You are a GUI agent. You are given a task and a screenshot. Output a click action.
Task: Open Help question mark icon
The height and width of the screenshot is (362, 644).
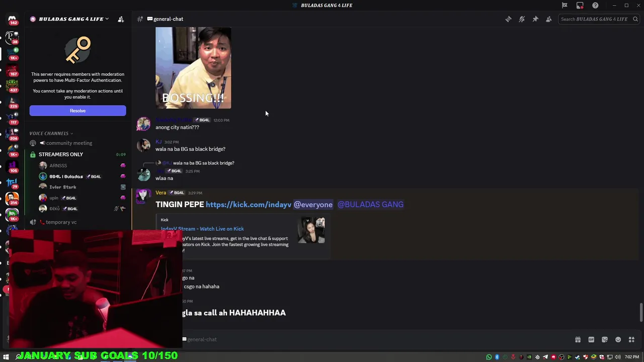coord(595,6)
